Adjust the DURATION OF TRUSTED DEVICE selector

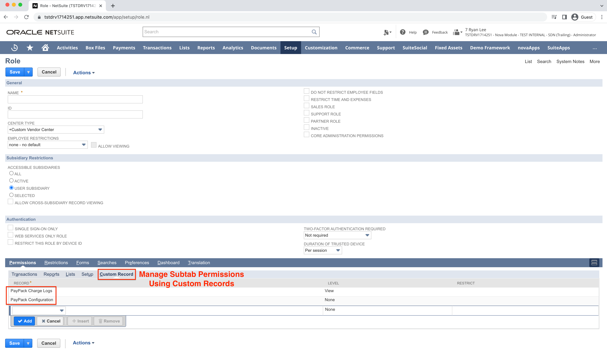tap(338, 250)
